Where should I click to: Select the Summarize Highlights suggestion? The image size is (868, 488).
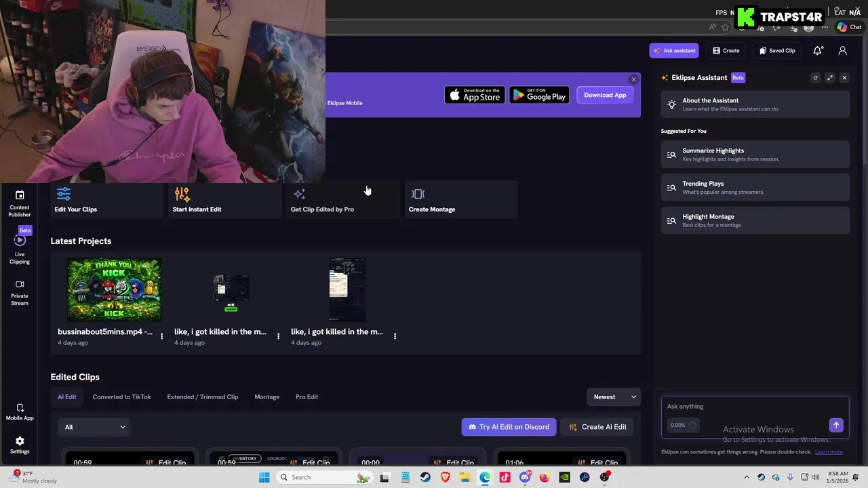point(755,155)
